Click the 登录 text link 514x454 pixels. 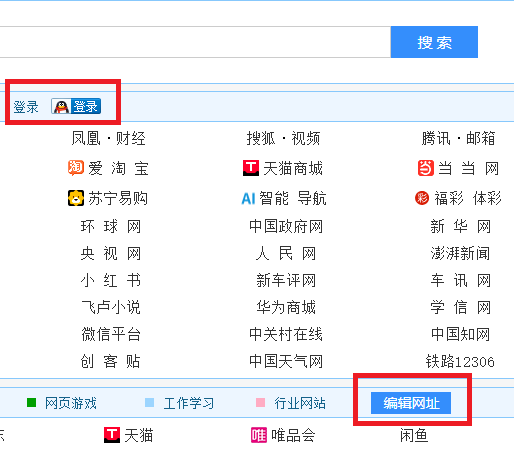(x=26, y=107)
